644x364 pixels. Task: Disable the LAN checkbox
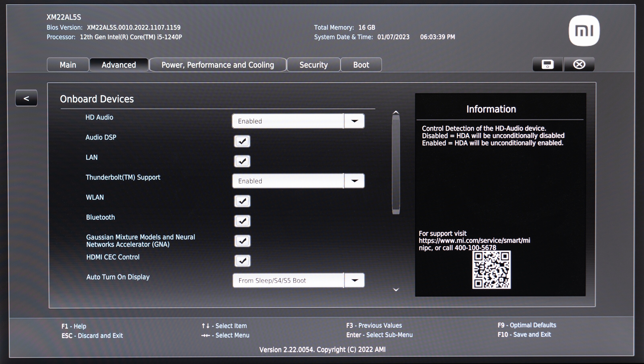242,161
